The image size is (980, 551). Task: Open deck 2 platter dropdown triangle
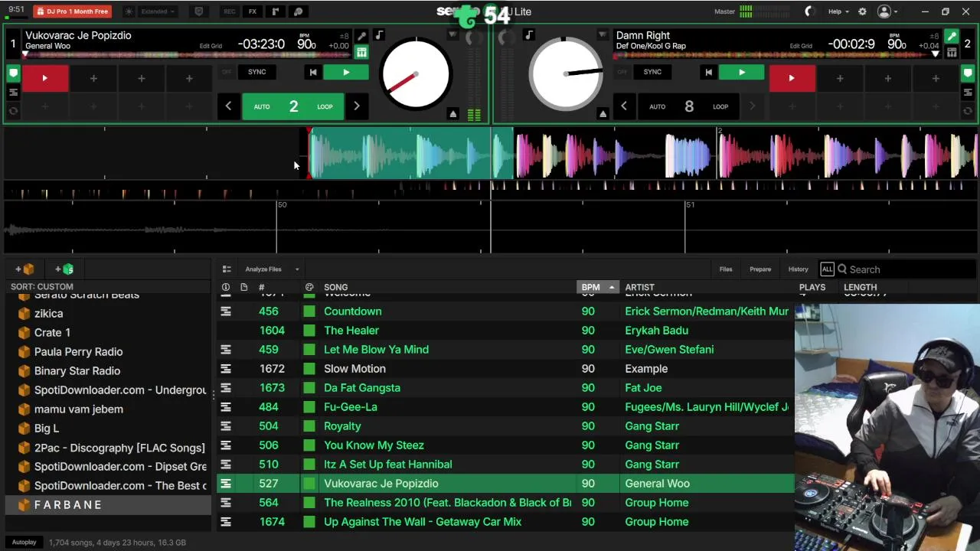click(x=603, y=35)
